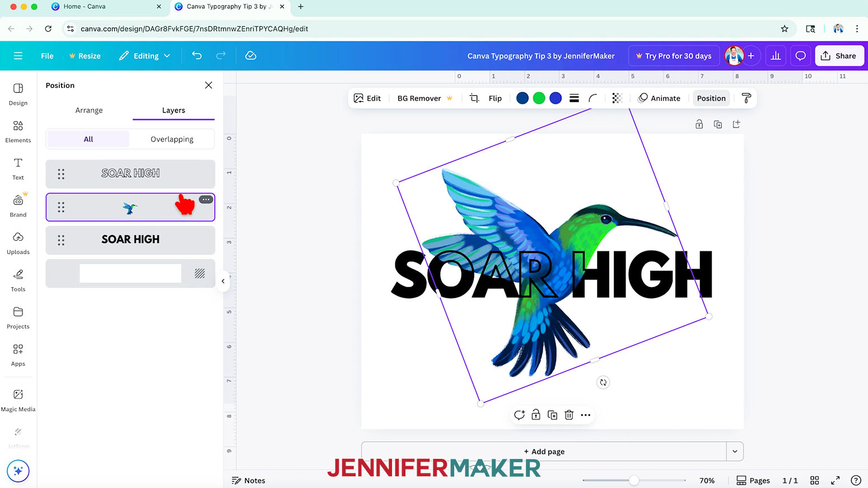This screenshot has height=488, width=868.
Task: Click the Add page button
Action: point(544,451)
